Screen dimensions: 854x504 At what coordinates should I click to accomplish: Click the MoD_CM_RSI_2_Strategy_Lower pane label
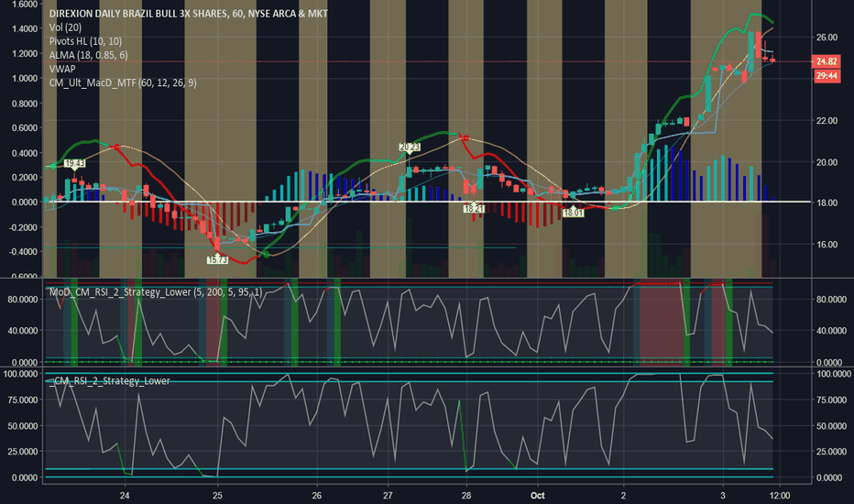coord(156,292)
